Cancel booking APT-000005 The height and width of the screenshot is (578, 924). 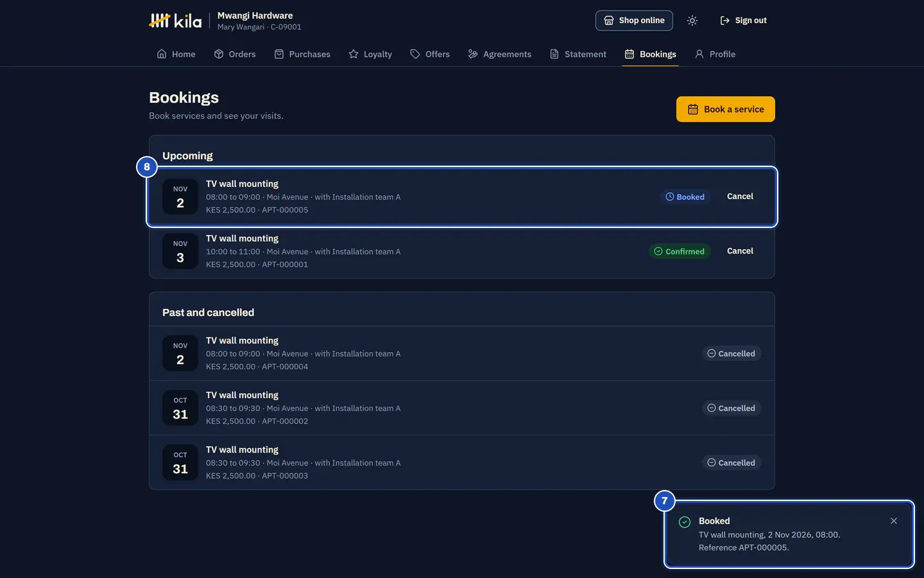tap(740, 197)
